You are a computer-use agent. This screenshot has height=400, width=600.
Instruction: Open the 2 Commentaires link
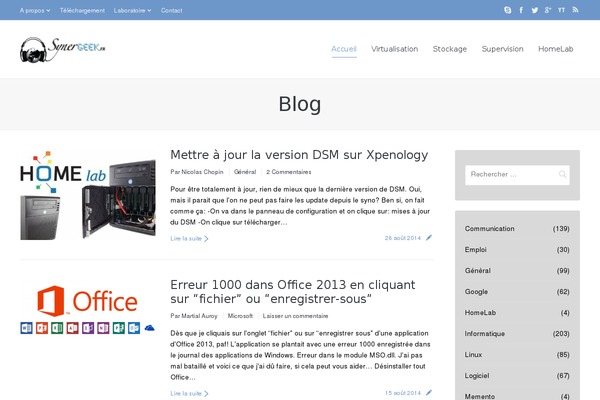click(x=289, y=172)
